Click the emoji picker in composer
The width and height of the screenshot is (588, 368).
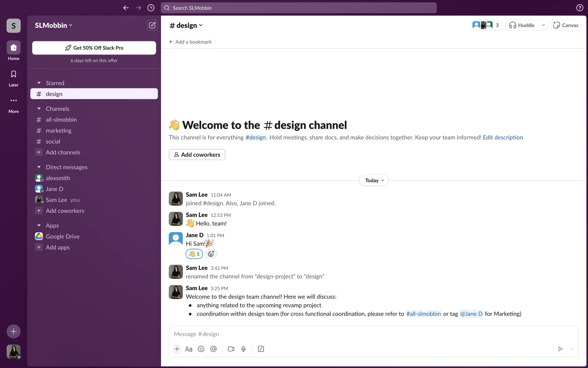[201, 349]
